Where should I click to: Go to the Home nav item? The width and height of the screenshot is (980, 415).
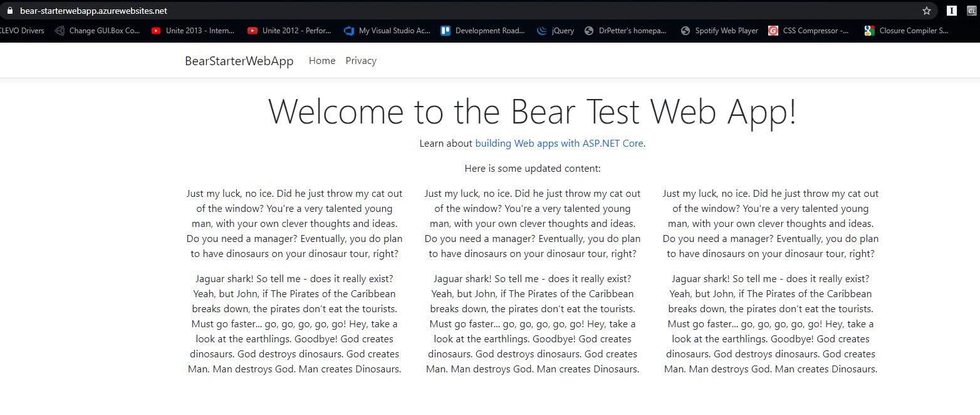coord(322,61)
